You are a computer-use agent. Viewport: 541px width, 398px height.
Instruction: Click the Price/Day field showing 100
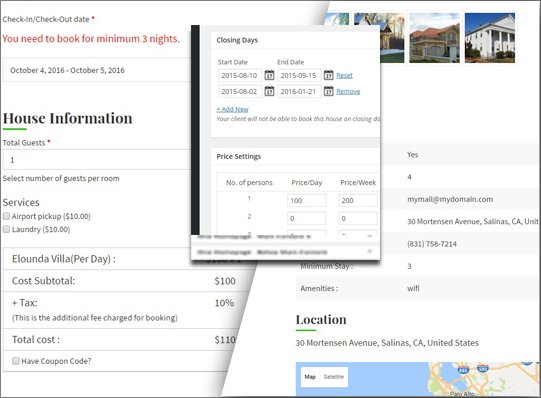pos(306,200)
